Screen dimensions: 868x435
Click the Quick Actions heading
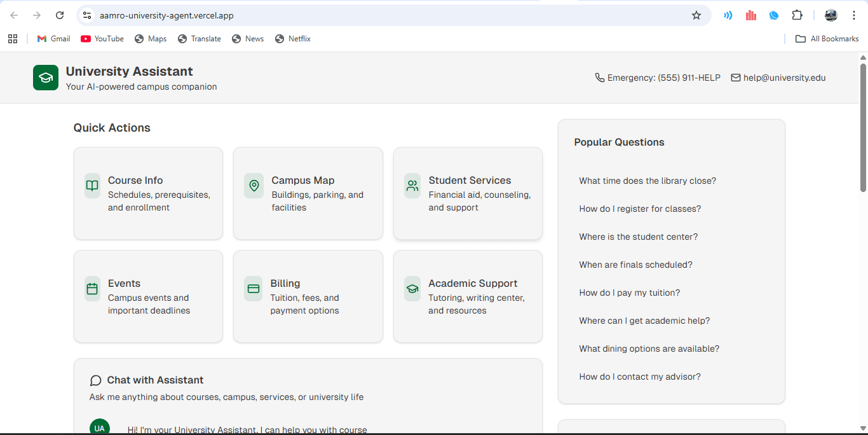pyautogui.click(x=112, y=128)
